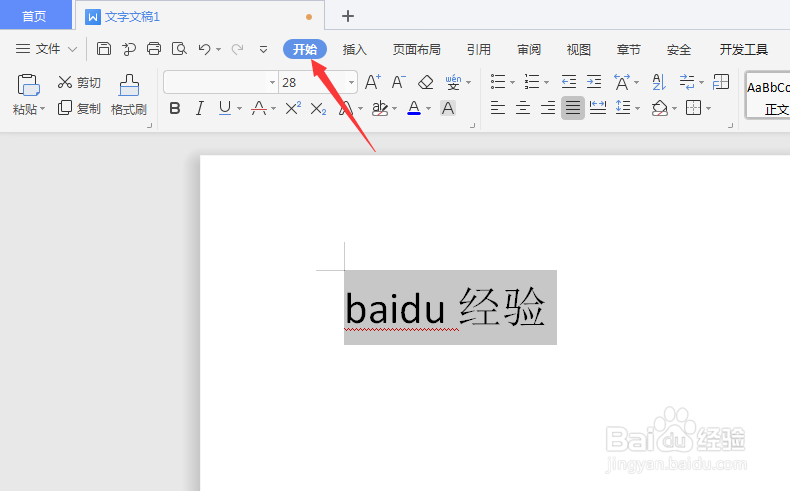The height and width of the screenshot is (491, 790).
Task: Set Center paragraph alignment
Action: 523,108
